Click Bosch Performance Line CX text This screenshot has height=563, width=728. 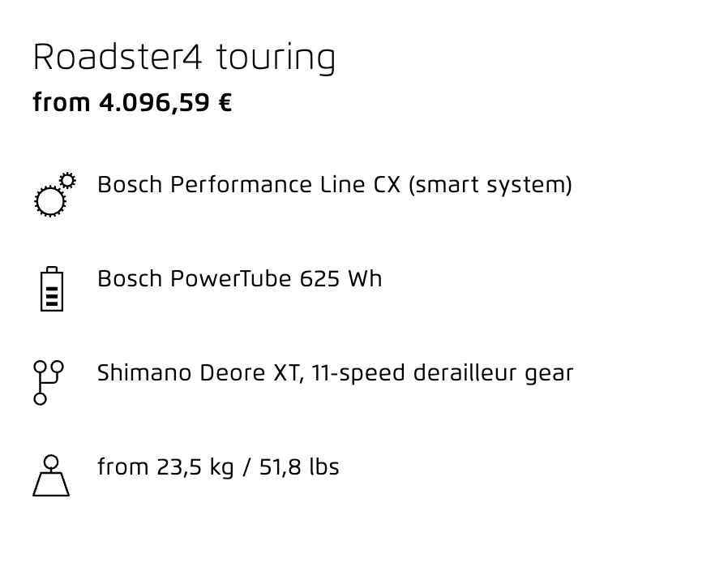point(249,185)
